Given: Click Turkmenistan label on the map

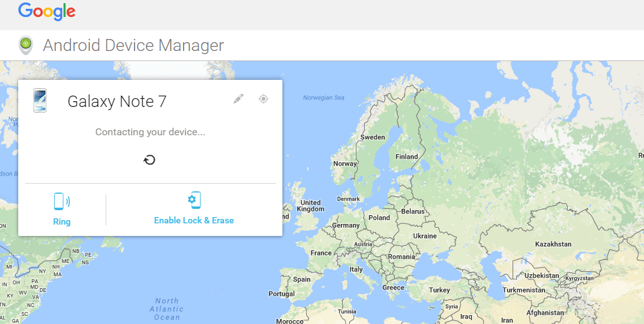Looking at the screenshot, I should [524, 290].
